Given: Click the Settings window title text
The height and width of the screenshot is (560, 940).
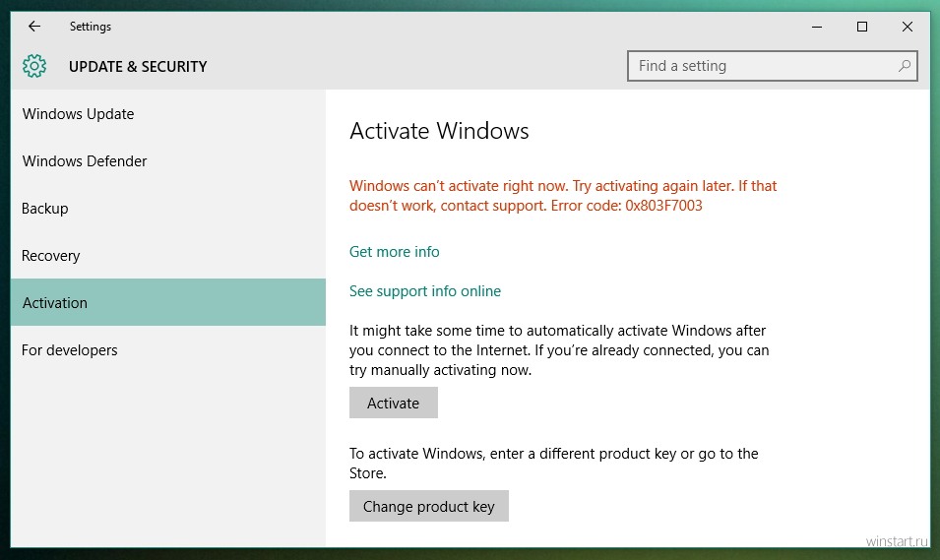Looking at the screenshot, I should coord(91,27).
